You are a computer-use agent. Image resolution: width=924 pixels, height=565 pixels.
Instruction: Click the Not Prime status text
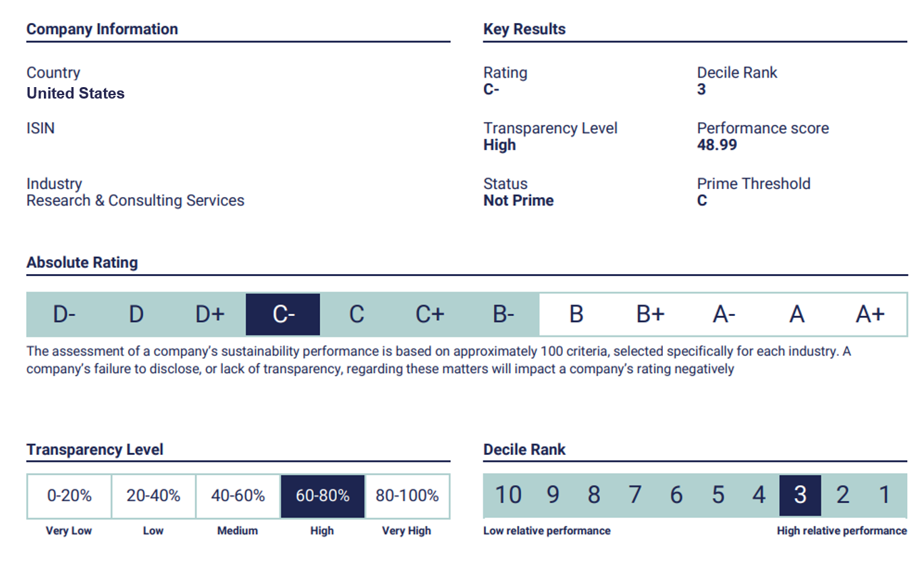[518, 200]
